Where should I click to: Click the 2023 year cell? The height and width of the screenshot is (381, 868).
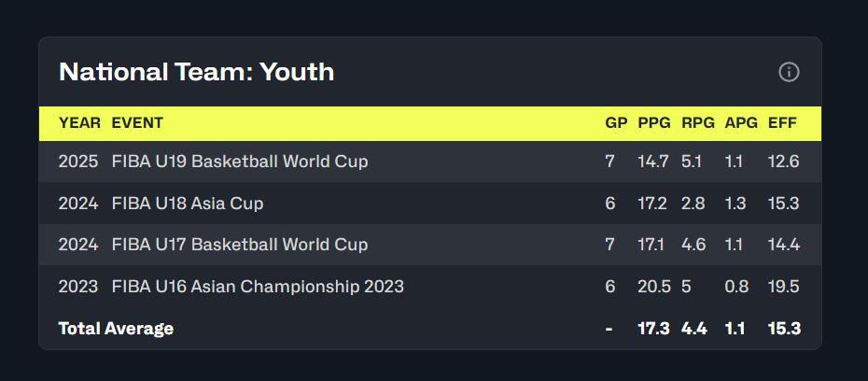click(x=78, y=287)
